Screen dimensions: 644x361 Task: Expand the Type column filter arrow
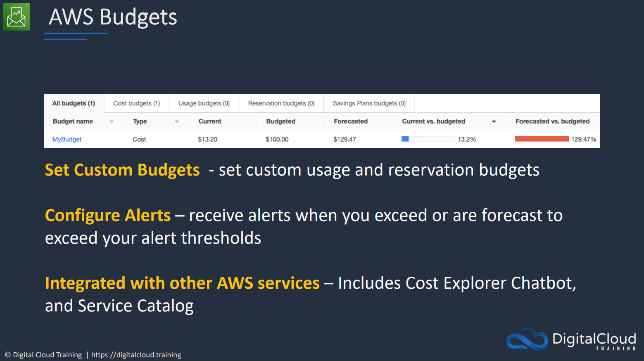coord(177,121)
